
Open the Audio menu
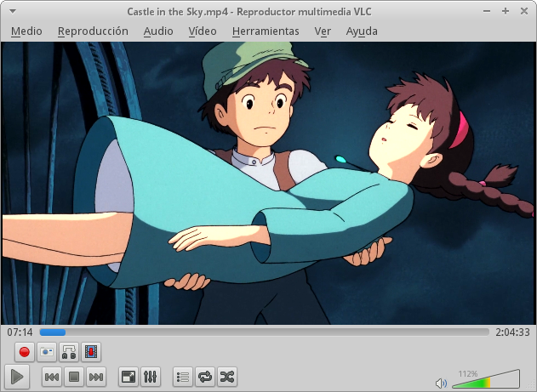158,31
